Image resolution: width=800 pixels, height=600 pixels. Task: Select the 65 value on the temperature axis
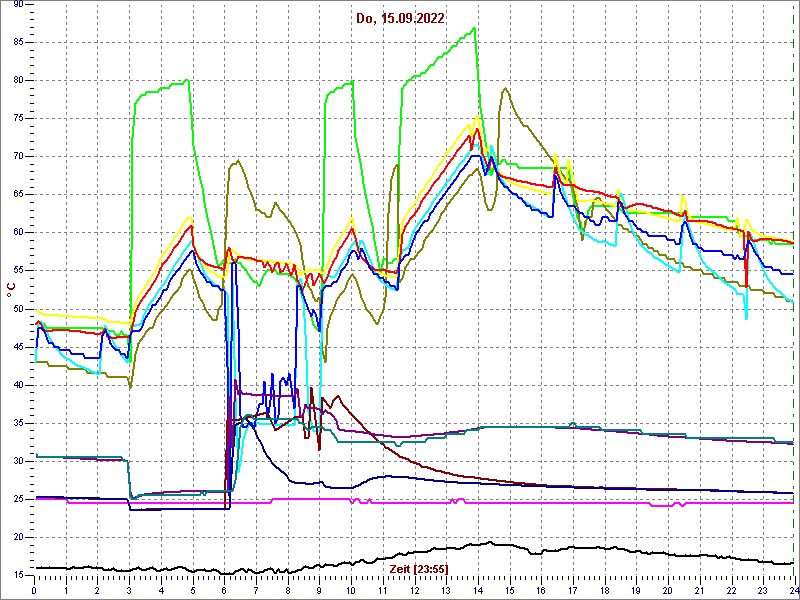(18, 194)
